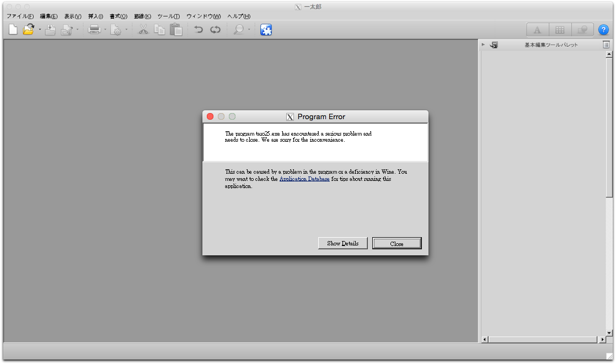Open the 編集(E) menu

click(49, 16)
